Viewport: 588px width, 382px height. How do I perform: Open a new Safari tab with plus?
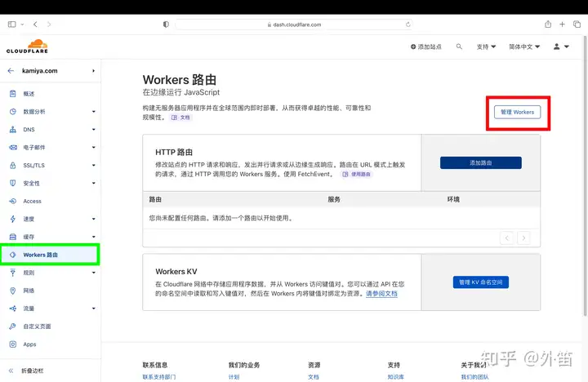pyautogui.click(x=562, y=24)
